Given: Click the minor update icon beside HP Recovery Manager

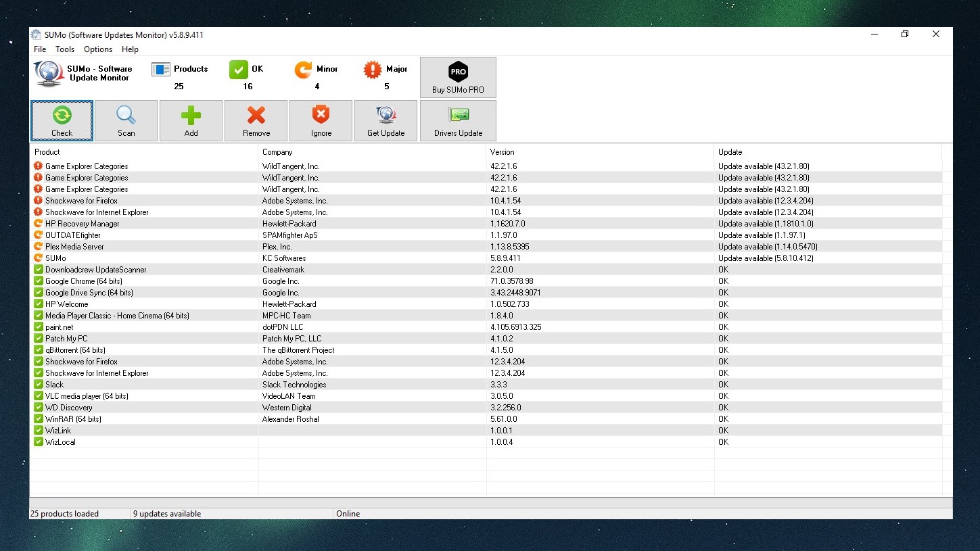Looking at the screenshot, I should pyautogui.click(x=39, y=224).
